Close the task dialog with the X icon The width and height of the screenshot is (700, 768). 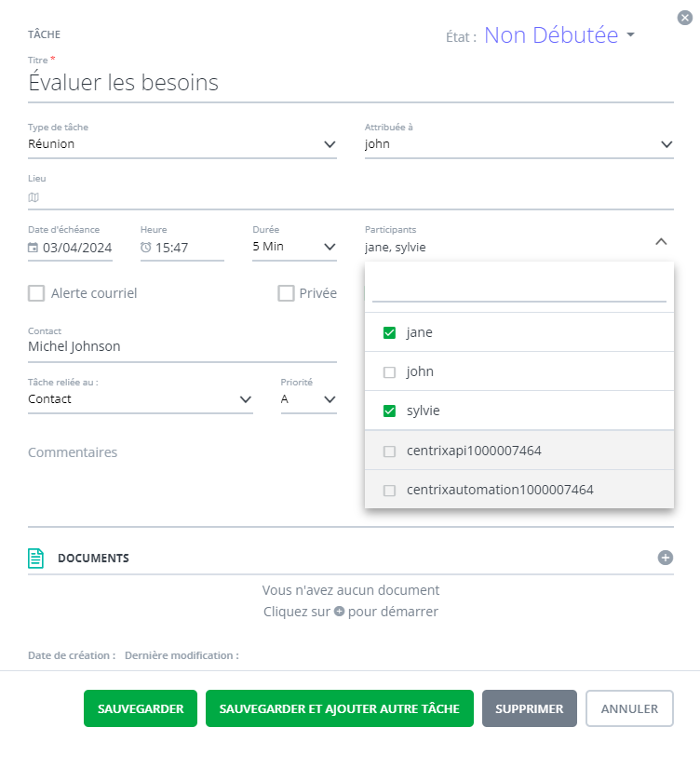pyautogui.click(x=686, y=17)
